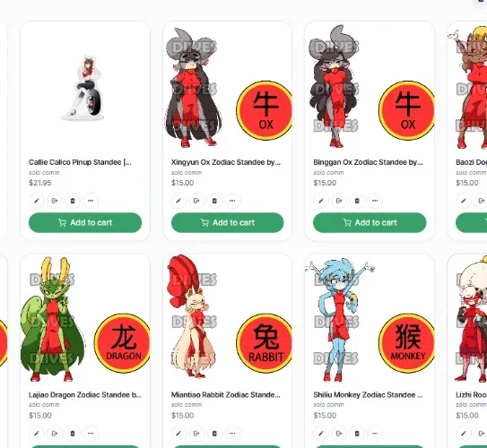Click the export icon on Binggan Ox Standee
Image resolution: width=487 pixels, height=448 pixels.
click(x=339, y=201)
